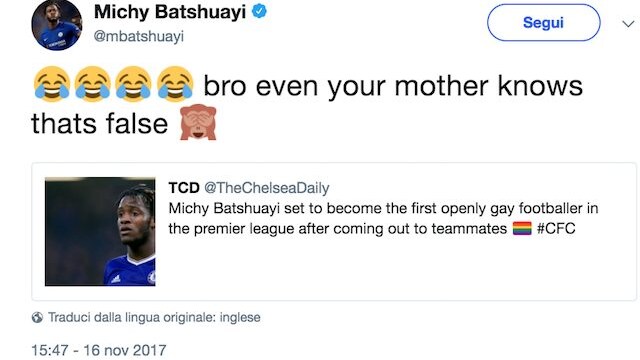Viewport: 640px width, 360px height.
Task: Click the first crying-laughing emoji
Action: tap(52, 84)
